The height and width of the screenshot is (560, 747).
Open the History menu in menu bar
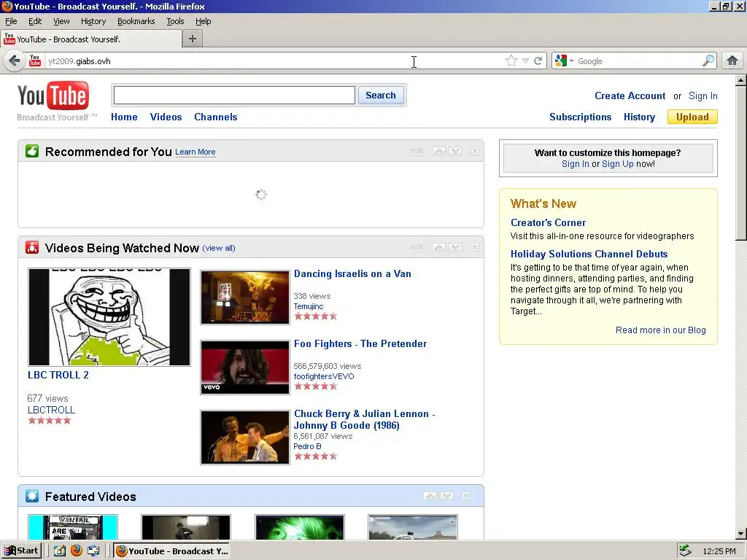pyautogui.click(x=93, y=21)
